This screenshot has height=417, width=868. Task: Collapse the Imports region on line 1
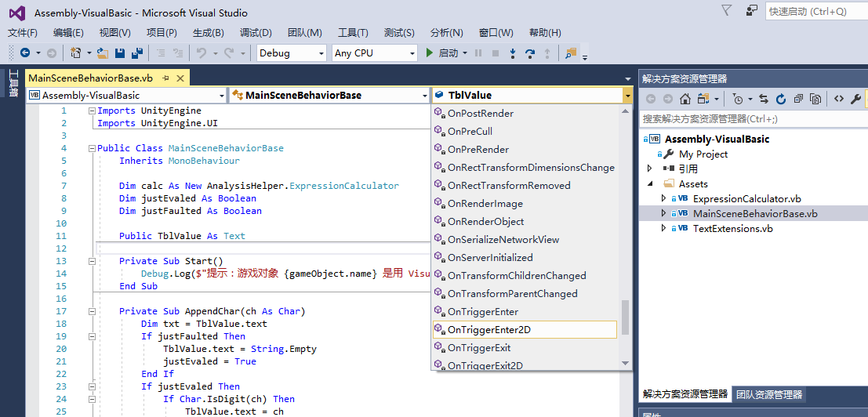92,111
